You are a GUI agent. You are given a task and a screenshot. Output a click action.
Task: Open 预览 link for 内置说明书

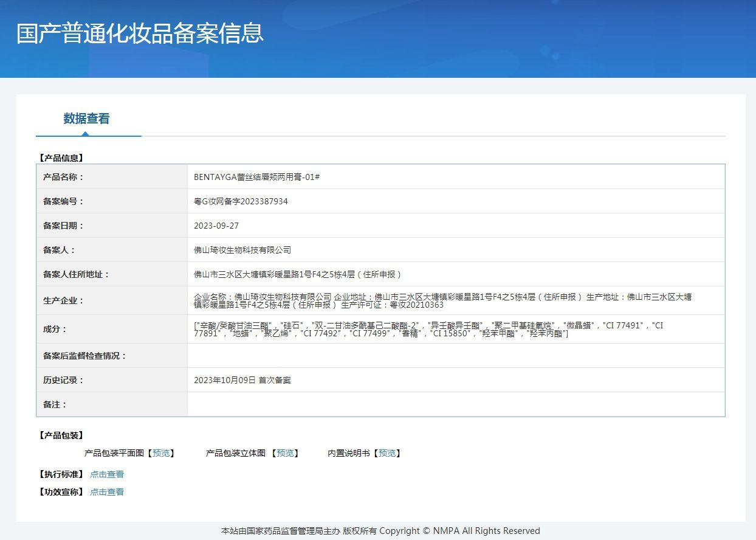click(387, 453)
